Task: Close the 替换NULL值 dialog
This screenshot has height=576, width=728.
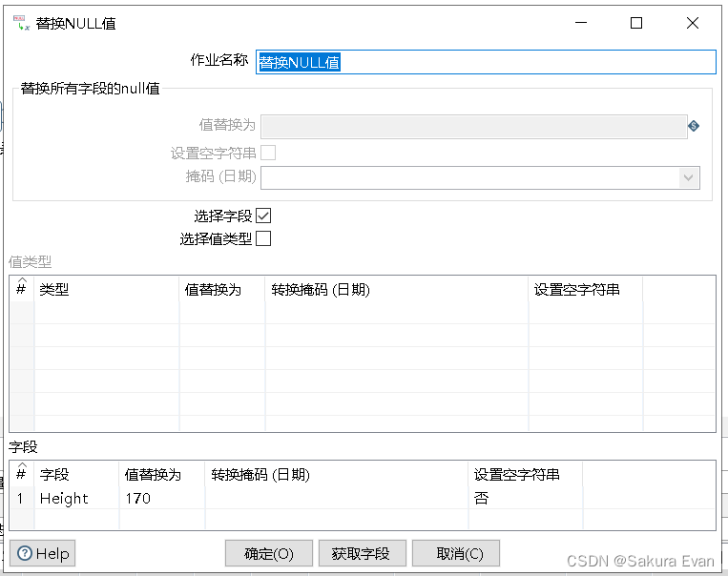Action: (x=693, y=23)
